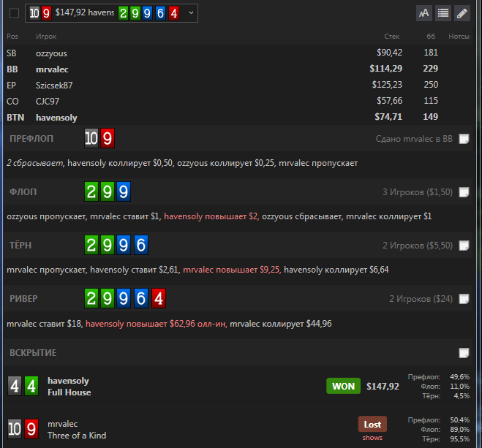Click the blue 6 card in the ТЁРН row
482x448 pixels.
[x=141, y=245]
